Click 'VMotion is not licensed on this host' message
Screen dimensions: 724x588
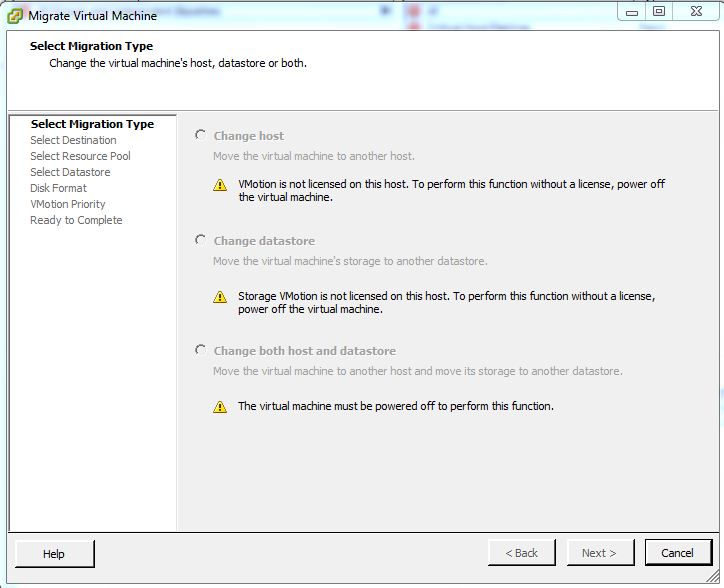[451, 190]
